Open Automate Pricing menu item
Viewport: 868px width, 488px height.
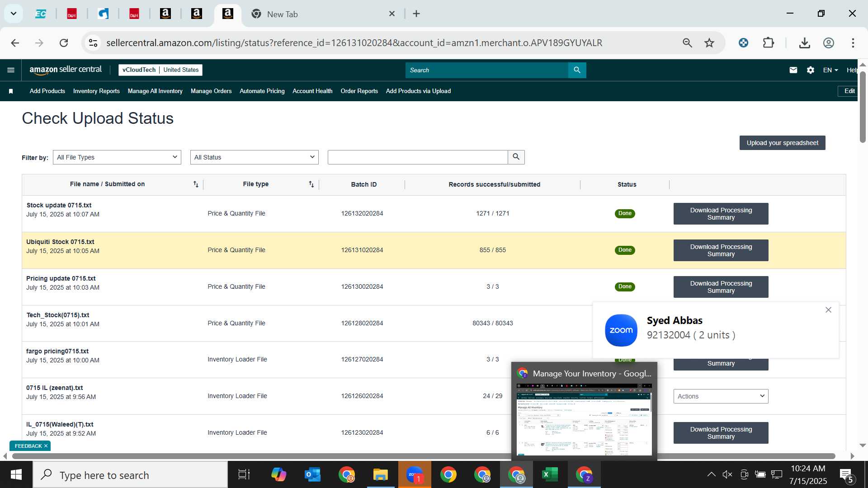click(262, 91)
